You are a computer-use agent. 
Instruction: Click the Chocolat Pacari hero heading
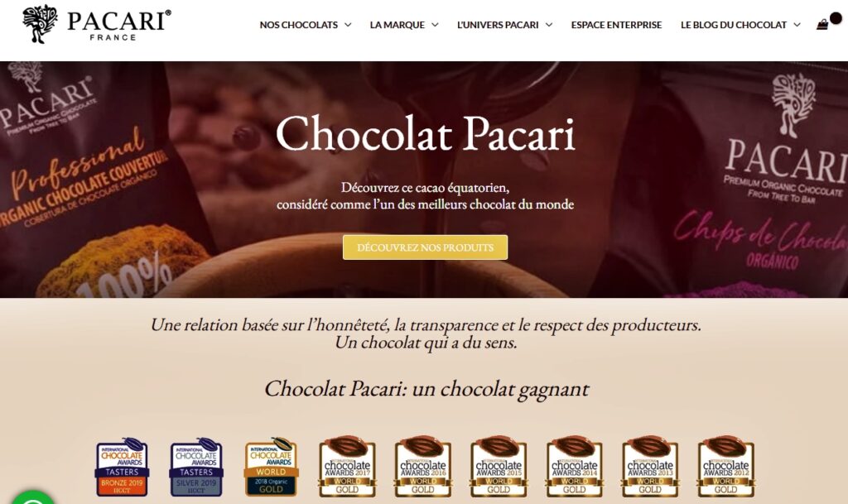(425, 134)
